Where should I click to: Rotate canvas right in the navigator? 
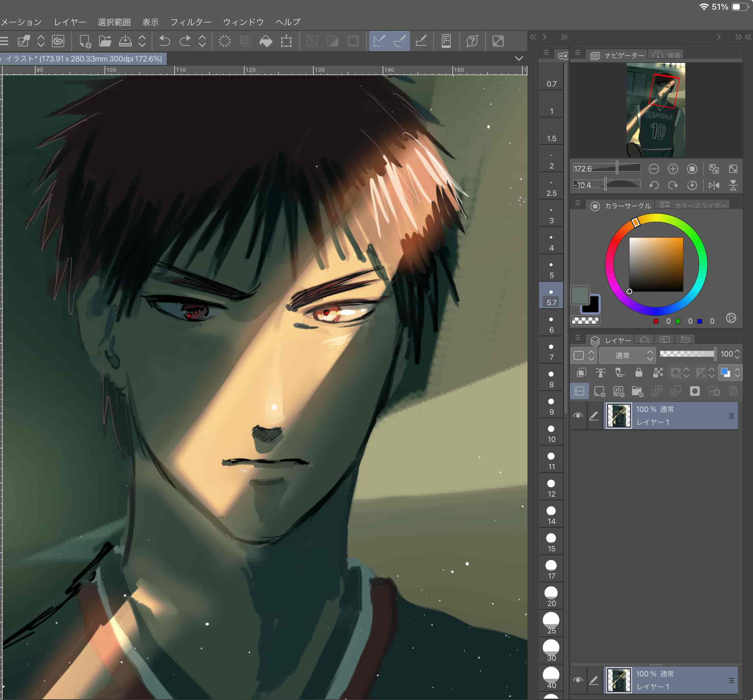(x=673, y=185)
